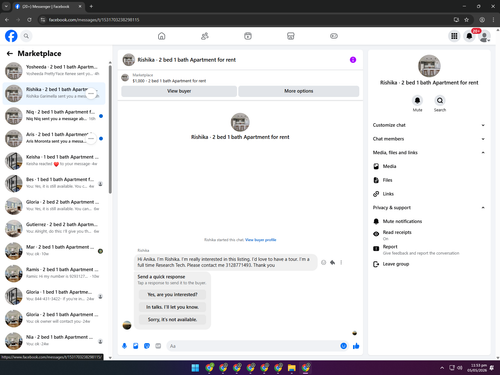Open the Friends icon in top navigation
Image resolution: width=500 pixels, height=375 pixels.
coord(205,36)
